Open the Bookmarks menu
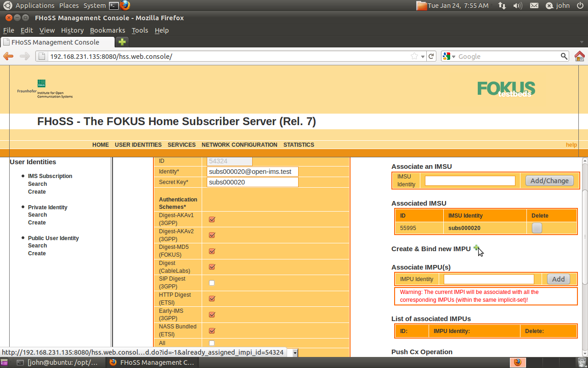Viewport: 588px width, 368px height. pos(107,30)
